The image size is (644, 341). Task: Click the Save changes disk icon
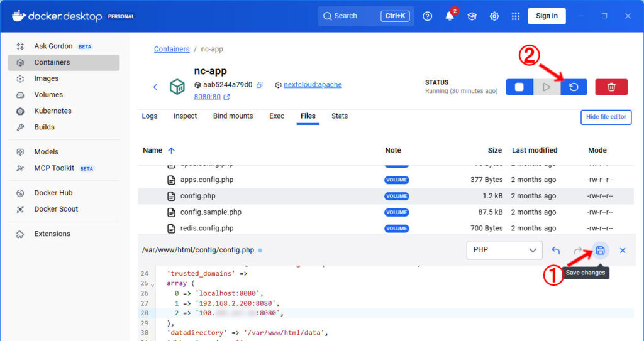(600, 251)
